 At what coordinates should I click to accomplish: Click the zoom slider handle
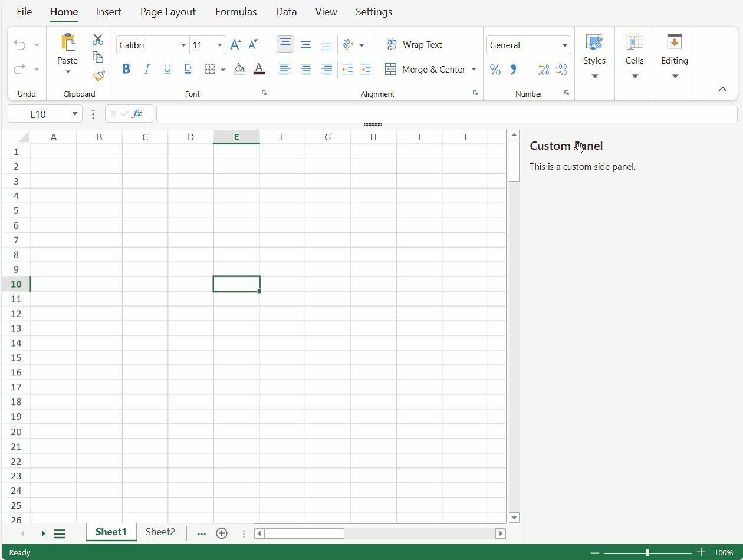tap(648, 552)
